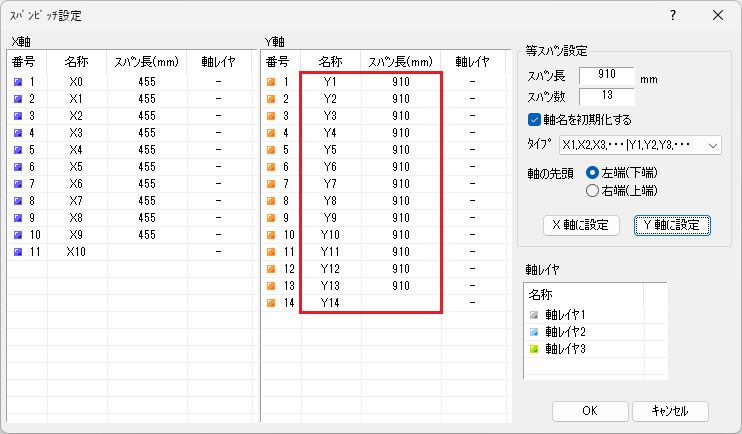Open the help question mark button
This screenshot has width=742, height=434.
673,15
